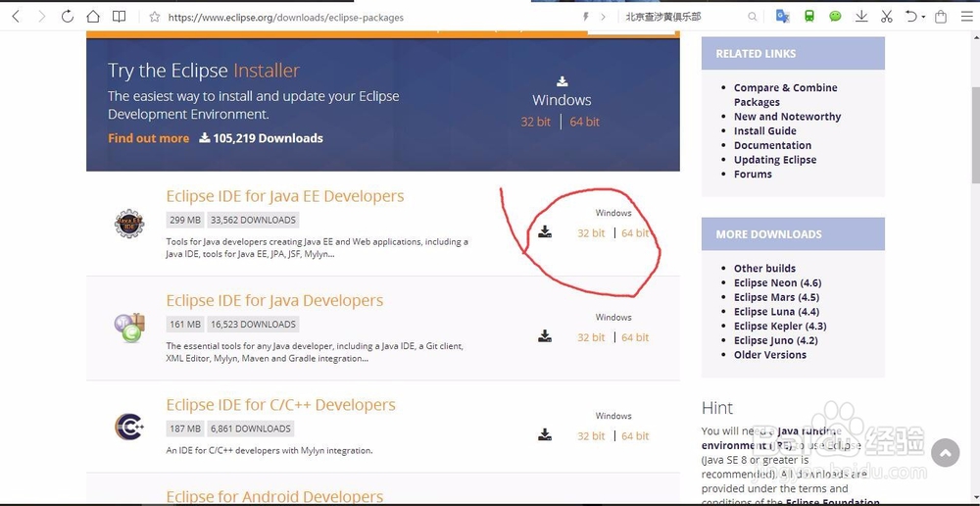Bookmark the page with the star icon
The width and height of the screenshot is (980, 506).
(x=155, y=17)
